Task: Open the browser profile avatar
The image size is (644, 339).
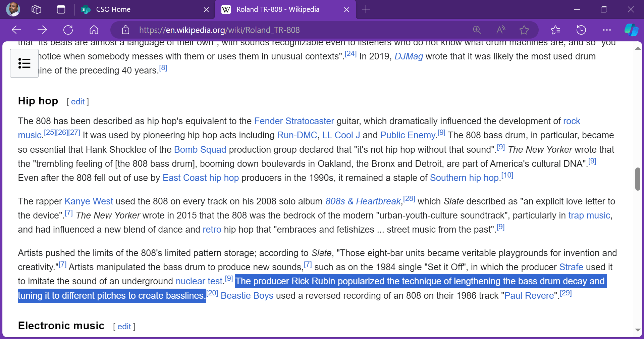Action: pos(13,9)
